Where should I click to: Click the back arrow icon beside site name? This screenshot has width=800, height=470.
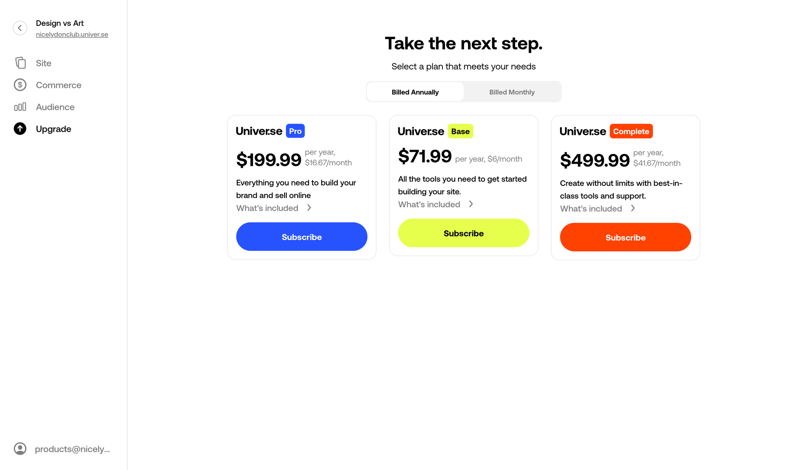[20, 28]
